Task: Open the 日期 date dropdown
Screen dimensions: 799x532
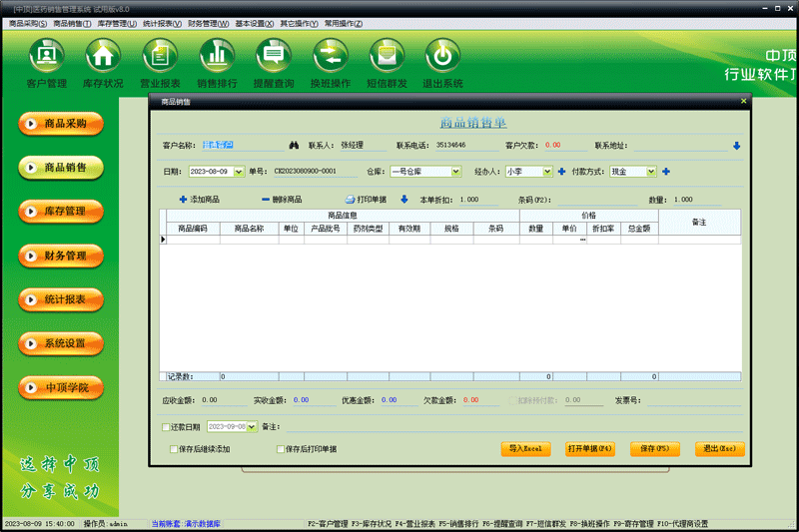Action: 239,172
